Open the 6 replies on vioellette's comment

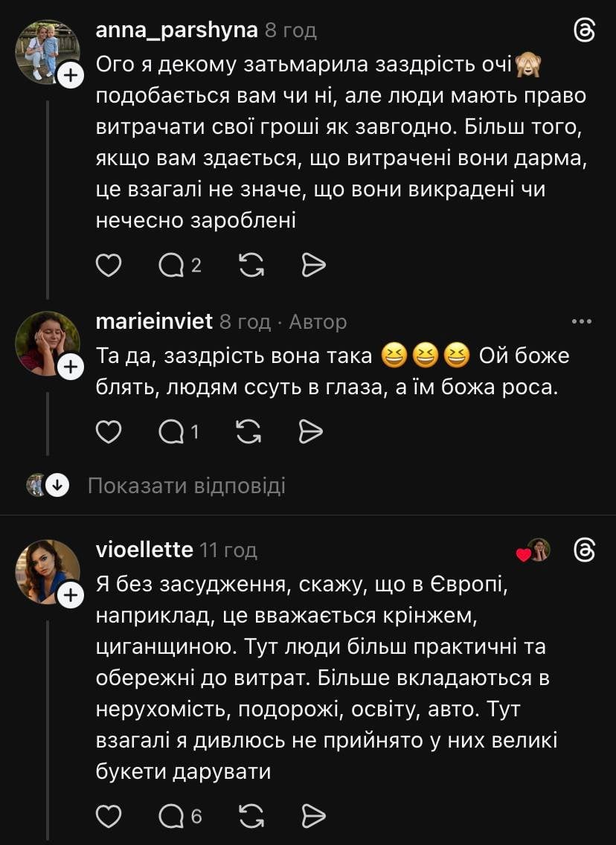coord(180,816)
